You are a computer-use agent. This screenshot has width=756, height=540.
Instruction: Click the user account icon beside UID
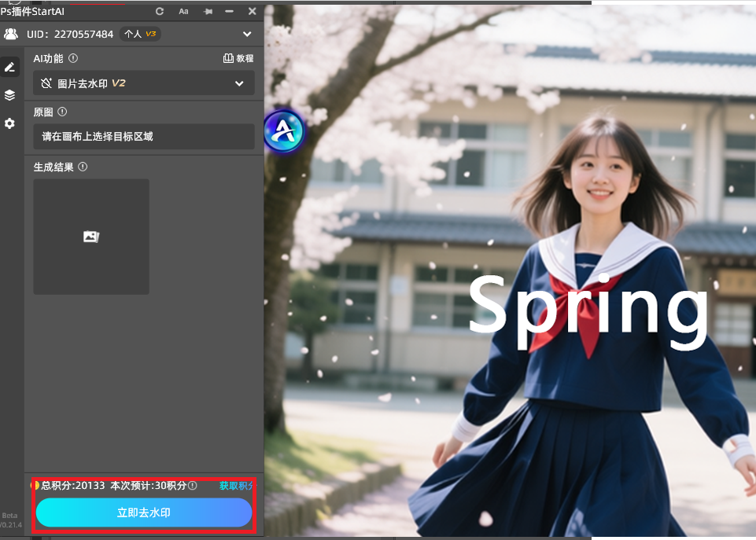click(11, 34)
